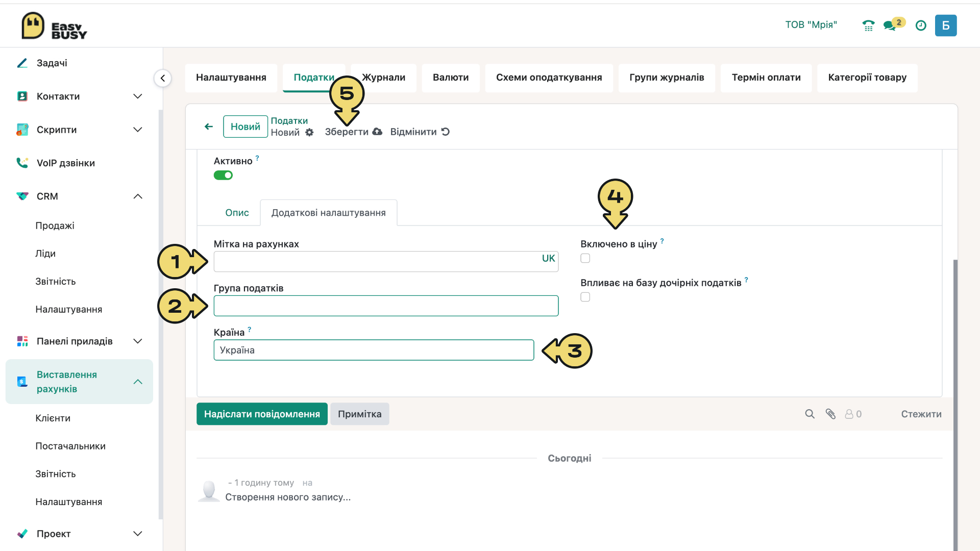Click the Примітка button

click(360, 414)
